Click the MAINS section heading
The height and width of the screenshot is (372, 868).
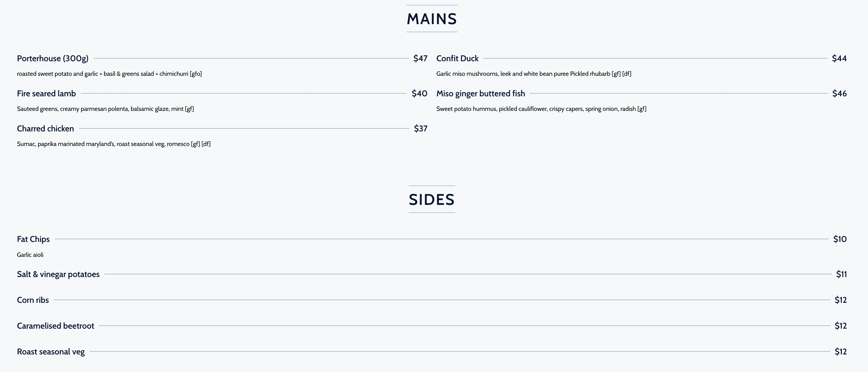(432, 19)
